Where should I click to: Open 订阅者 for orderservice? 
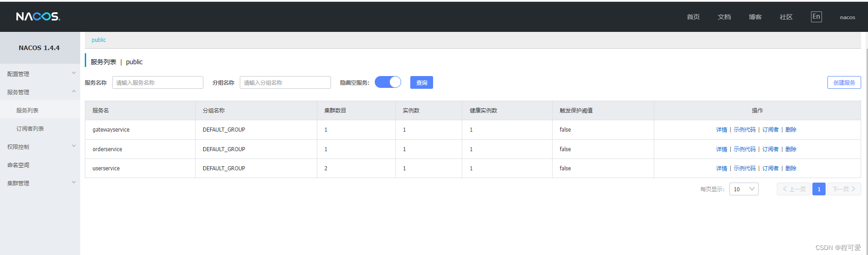[770, 149]
